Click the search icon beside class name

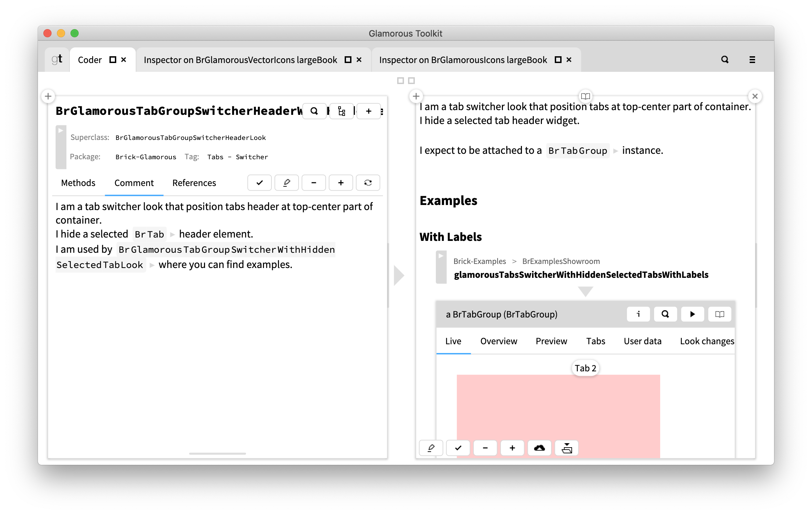314,111
